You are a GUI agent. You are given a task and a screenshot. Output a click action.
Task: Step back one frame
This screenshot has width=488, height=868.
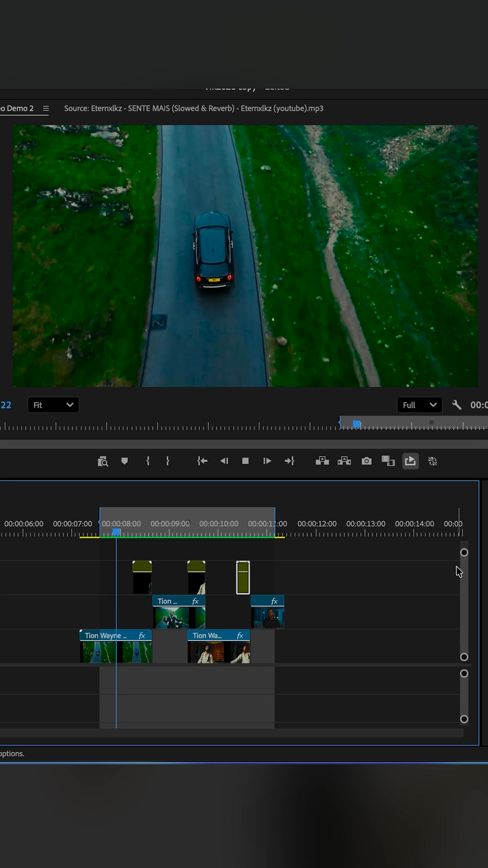click(x=224, y=461)
